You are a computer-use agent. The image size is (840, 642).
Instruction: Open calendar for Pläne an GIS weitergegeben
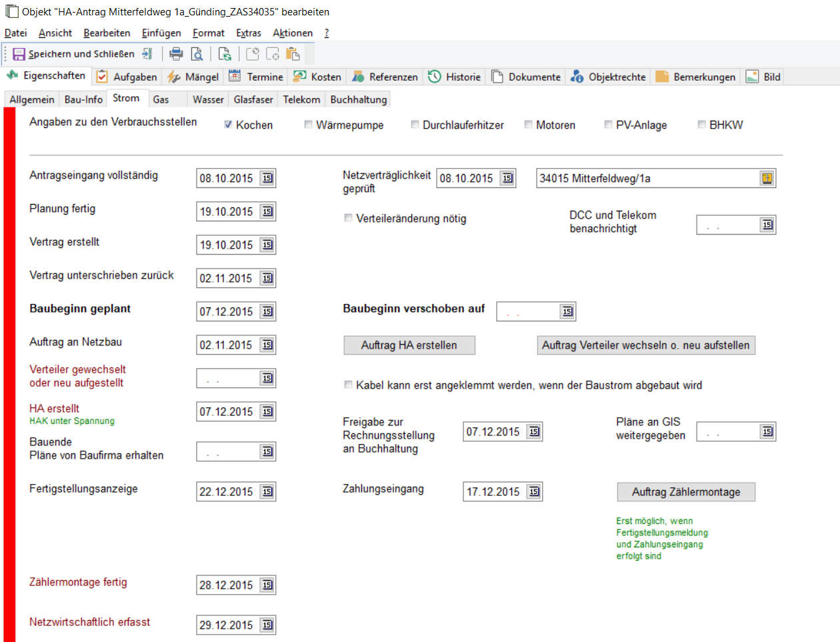click(767, 431)
